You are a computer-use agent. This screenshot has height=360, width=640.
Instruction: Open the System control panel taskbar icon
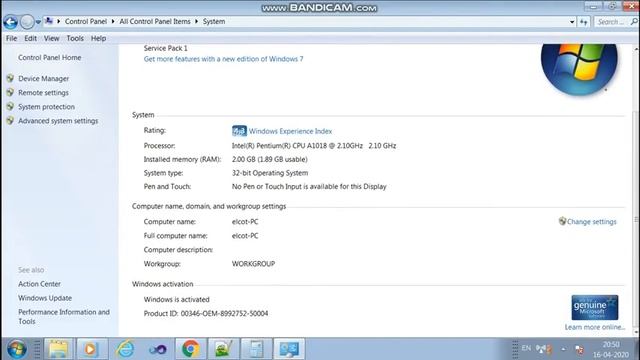[x=289, y=349]
